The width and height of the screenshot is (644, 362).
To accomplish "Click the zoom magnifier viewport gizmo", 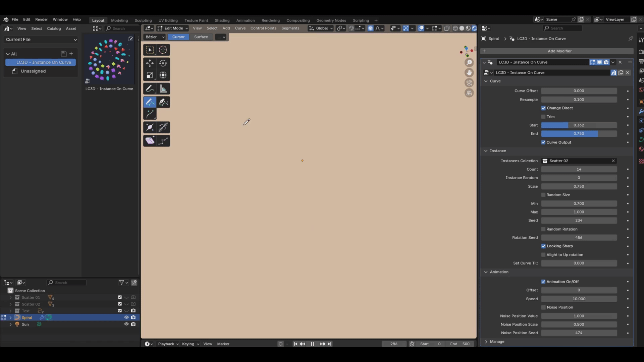I will coord(469,63).
